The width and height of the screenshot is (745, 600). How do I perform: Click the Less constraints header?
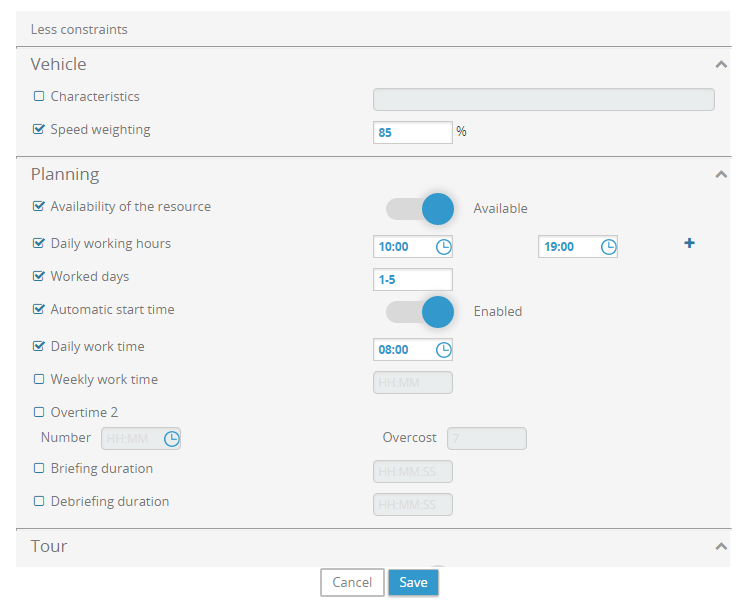[79, 29]
